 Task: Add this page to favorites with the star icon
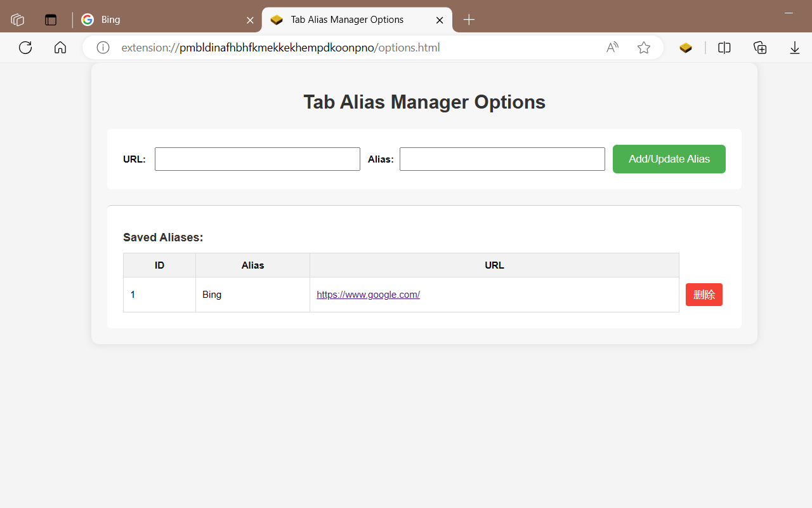644,48
